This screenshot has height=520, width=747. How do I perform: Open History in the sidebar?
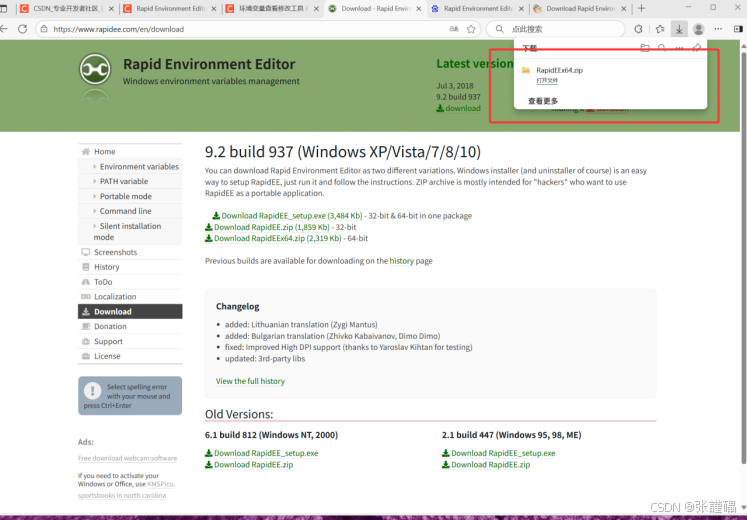tap(130, 267)
